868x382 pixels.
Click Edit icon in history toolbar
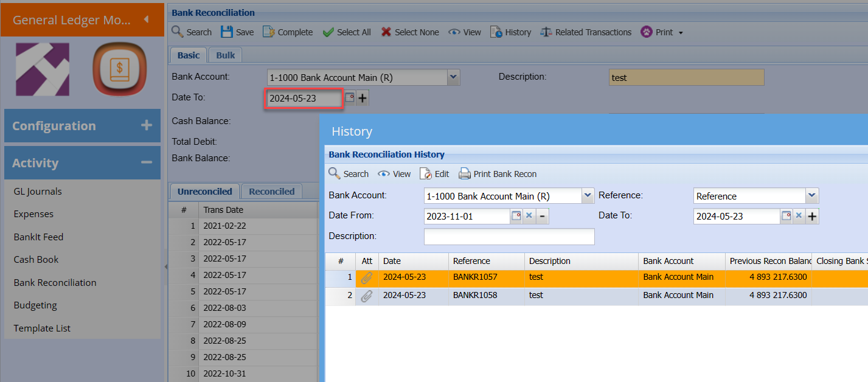pyautogui.click(x=426, y=174)
